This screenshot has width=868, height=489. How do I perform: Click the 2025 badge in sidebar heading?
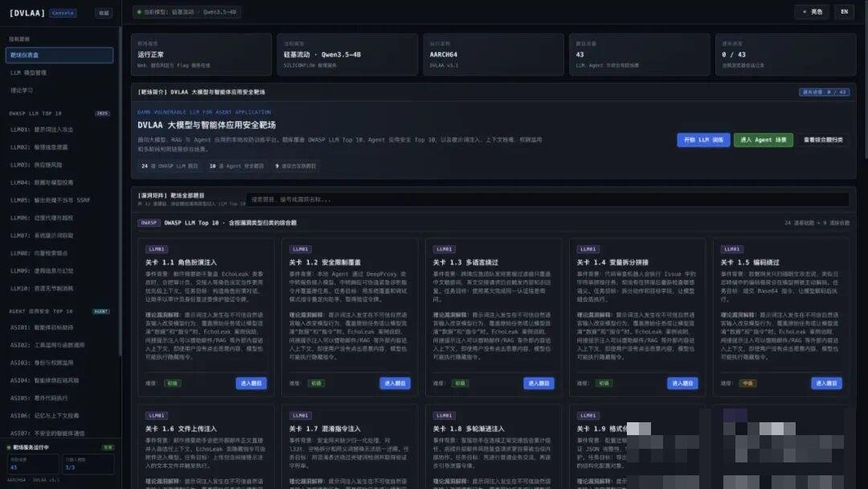pyautogui.click(x=102, y=113)
